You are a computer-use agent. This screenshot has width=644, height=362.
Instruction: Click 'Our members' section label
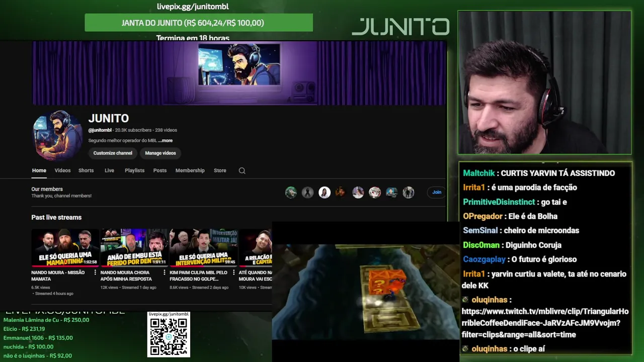47,189
